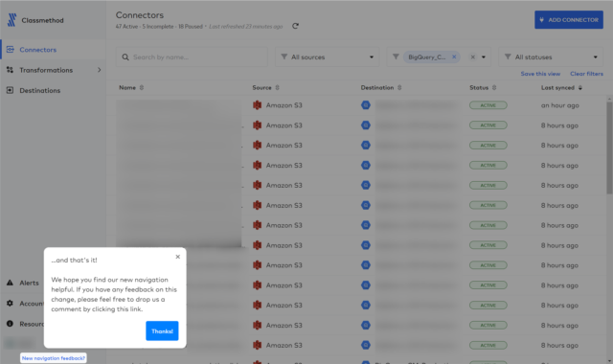Image resolution: width=613 pixels, height=364 pixels.
Task: Click the scroll down arrow of the table
Action: [x=609, y=361]
